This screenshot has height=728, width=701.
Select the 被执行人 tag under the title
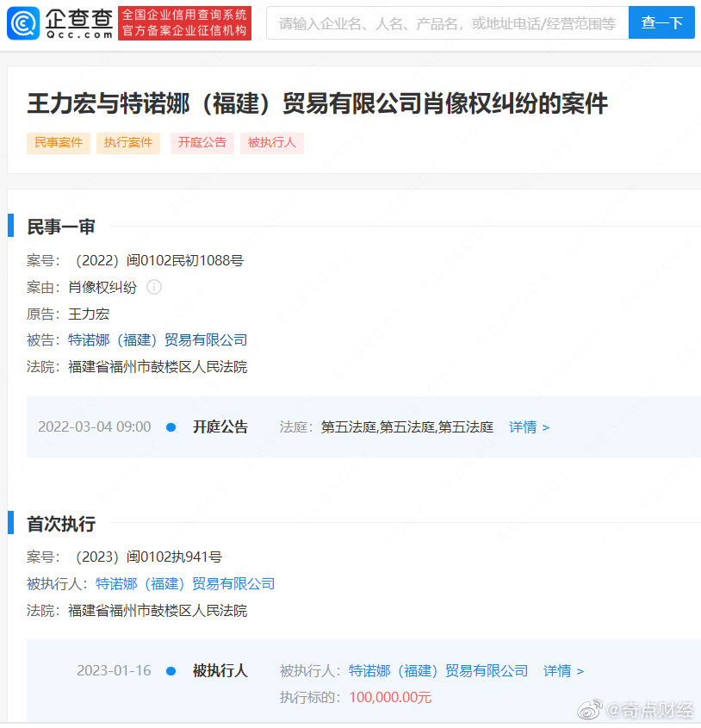(x=272, y=142)
